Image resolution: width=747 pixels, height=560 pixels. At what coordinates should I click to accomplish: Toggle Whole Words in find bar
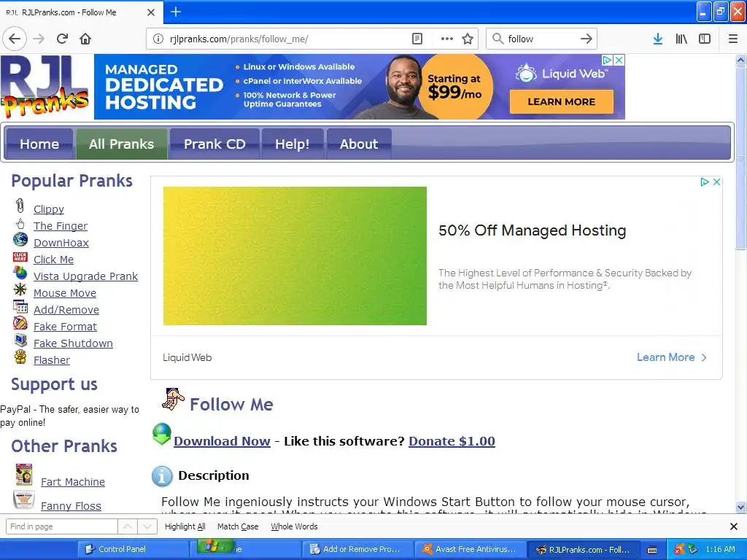coord(294,526)
